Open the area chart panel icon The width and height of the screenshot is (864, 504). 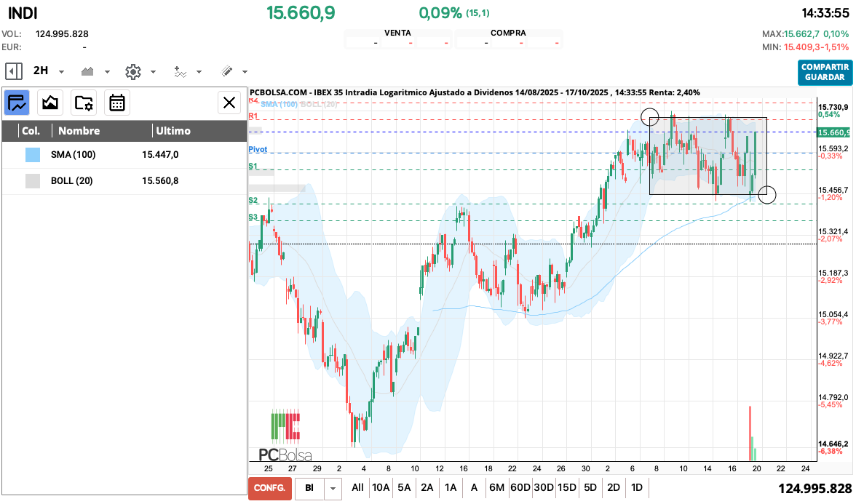point(50,103)
